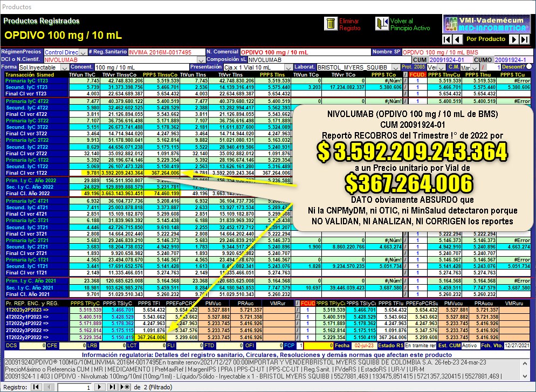Click the 3T2022y4P2022 => row label

pyautogui.click(x=37, y=324)
